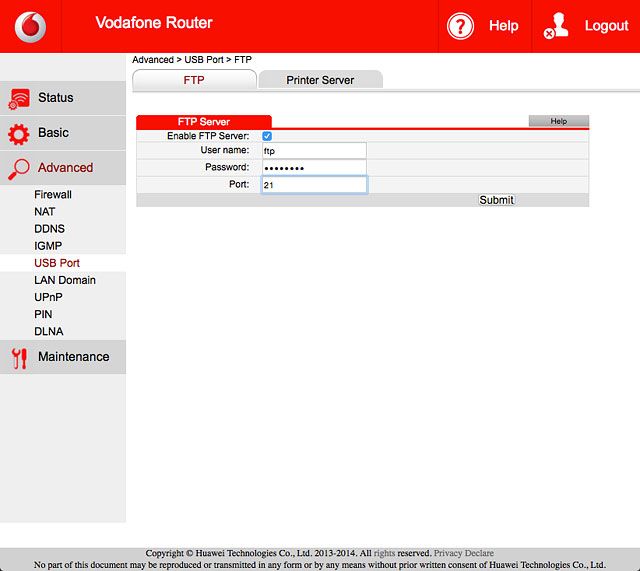Open the Privacy Declare link
This screenshot has width=640, height=571.
coord(464,553)
